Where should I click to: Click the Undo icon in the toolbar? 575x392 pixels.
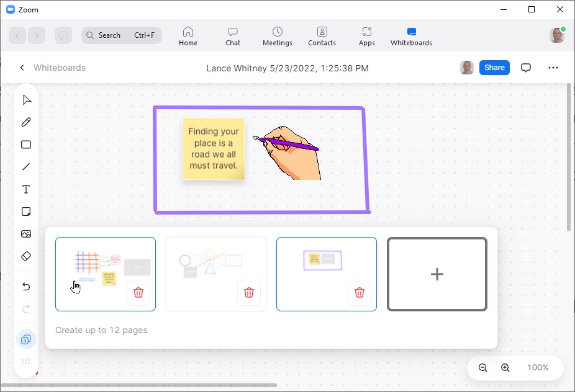tap(26, 286)
